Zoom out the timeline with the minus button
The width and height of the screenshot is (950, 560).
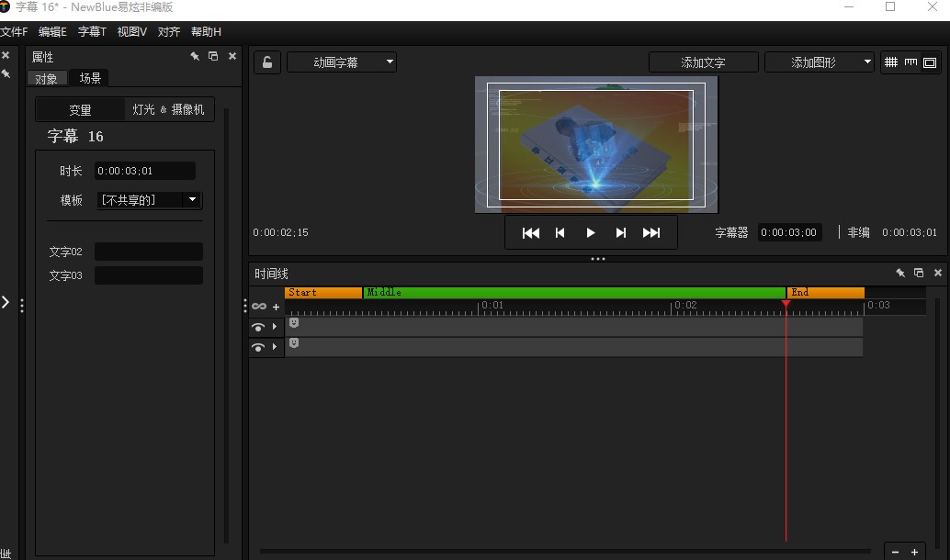[896, 552]
